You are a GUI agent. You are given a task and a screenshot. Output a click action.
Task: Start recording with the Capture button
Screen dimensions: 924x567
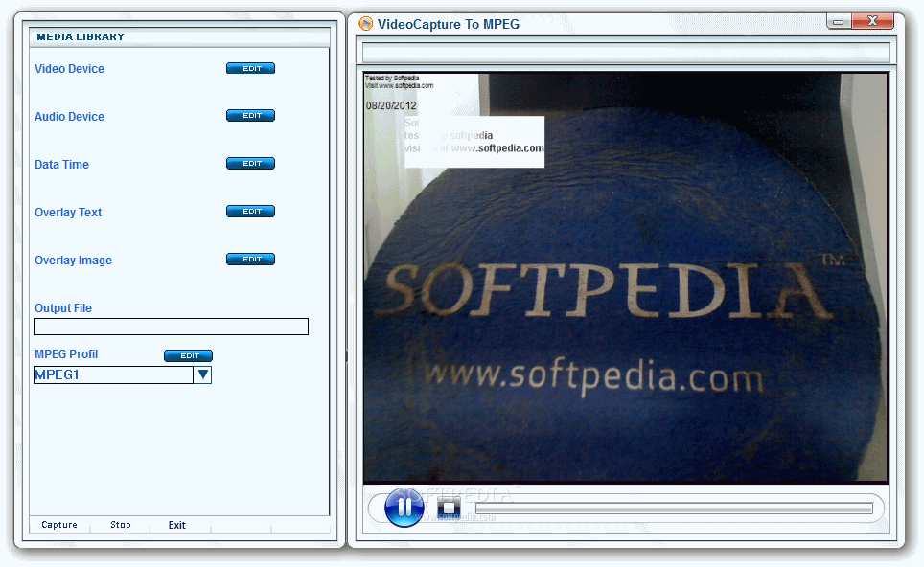click(58, 525)
